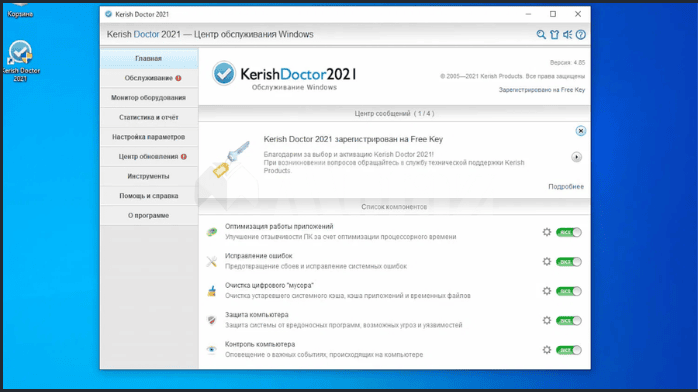698x392 pixels.
Task: Click the broom icon for junk cleanup
Action: [x=212, y=291]
